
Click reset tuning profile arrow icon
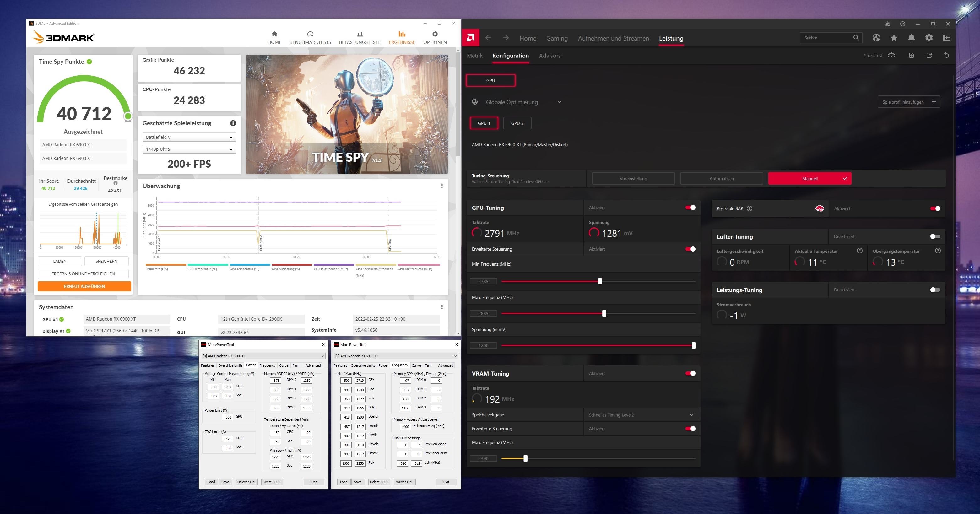coord(946,55)
